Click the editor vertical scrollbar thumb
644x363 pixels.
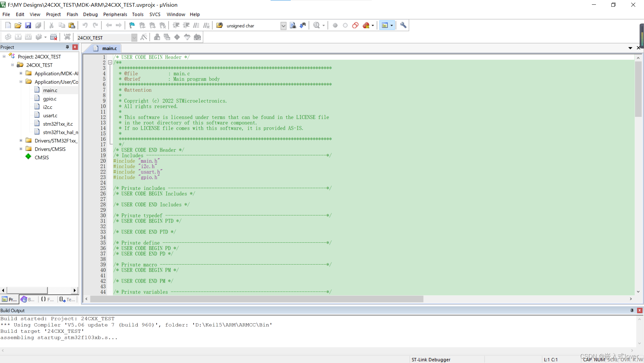click(638, 89)
